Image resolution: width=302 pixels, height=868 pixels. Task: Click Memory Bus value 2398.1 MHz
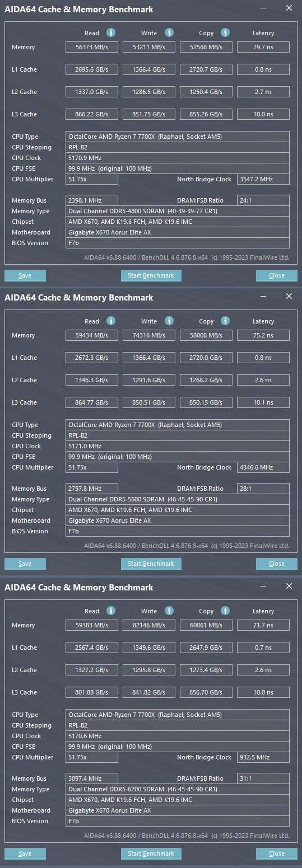(92, 200)
